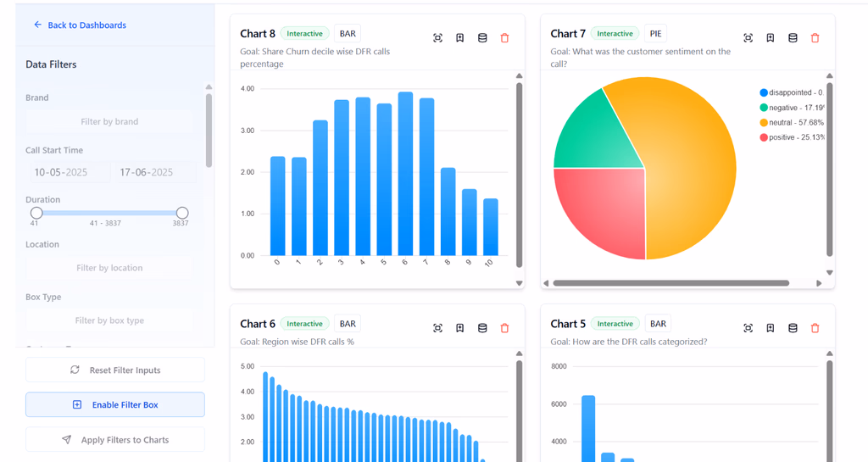868x462 pixels.
Task: Click Chart 5 BAR type tag
Action: pos(658,324)
